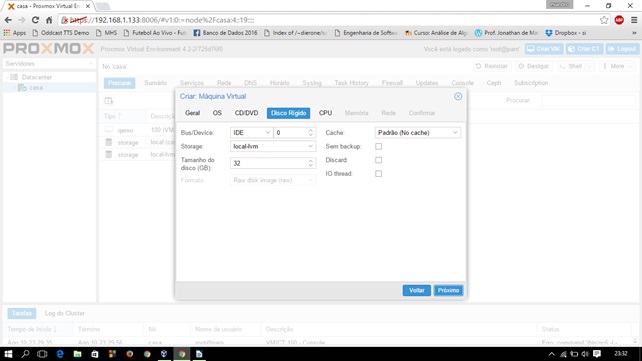This screenshot has width=642, height=361.
Task: Switch to the Ceph node tab
Action: click(x=494, y=83)
